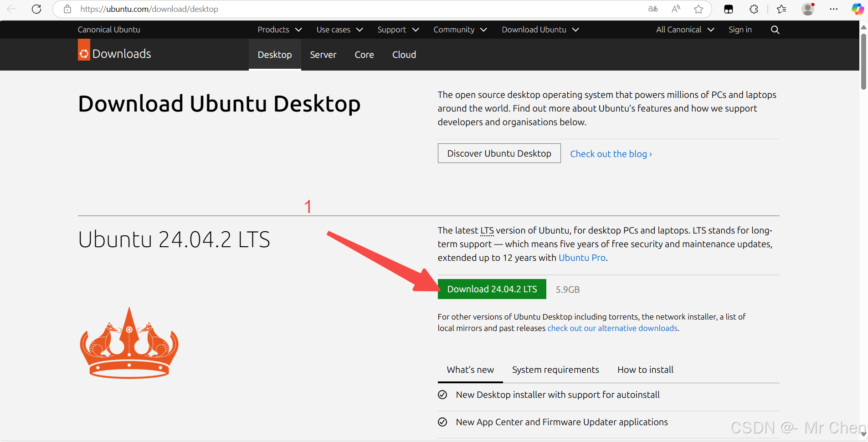Screen dimensions: 868x442
Task: Reload the page with refresh icon
Action: tap(36, 9)
